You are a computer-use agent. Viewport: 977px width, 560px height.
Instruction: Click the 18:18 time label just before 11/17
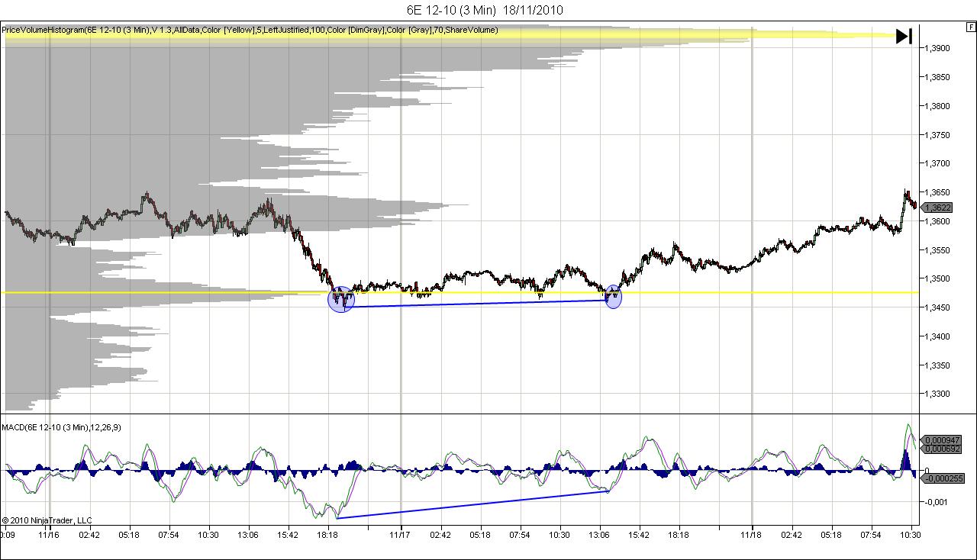click(327, 535)
